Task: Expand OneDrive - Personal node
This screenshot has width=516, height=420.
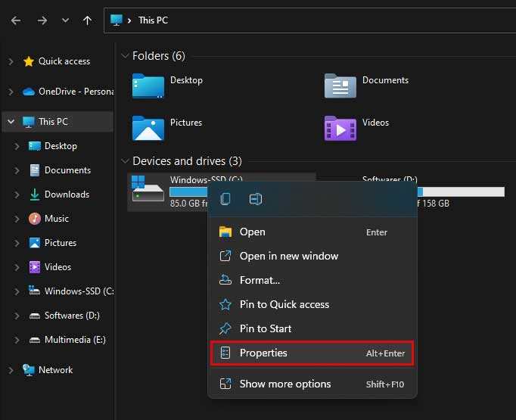Action: point(11,92)
